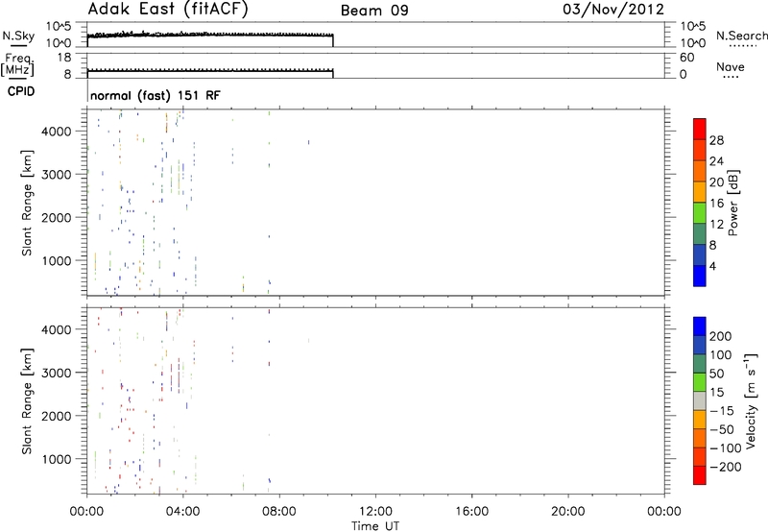Click the 'normal (fast) 151 RF' text

(x=156, y=95)
